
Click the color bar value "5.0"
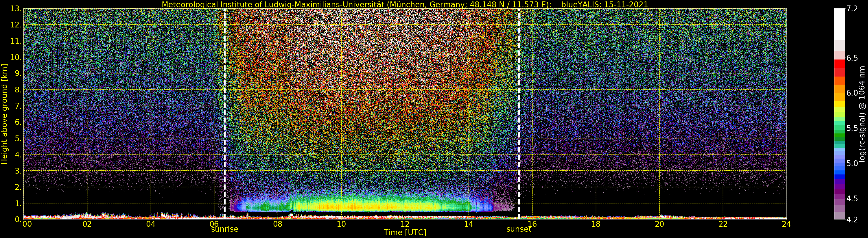[852, 163]
